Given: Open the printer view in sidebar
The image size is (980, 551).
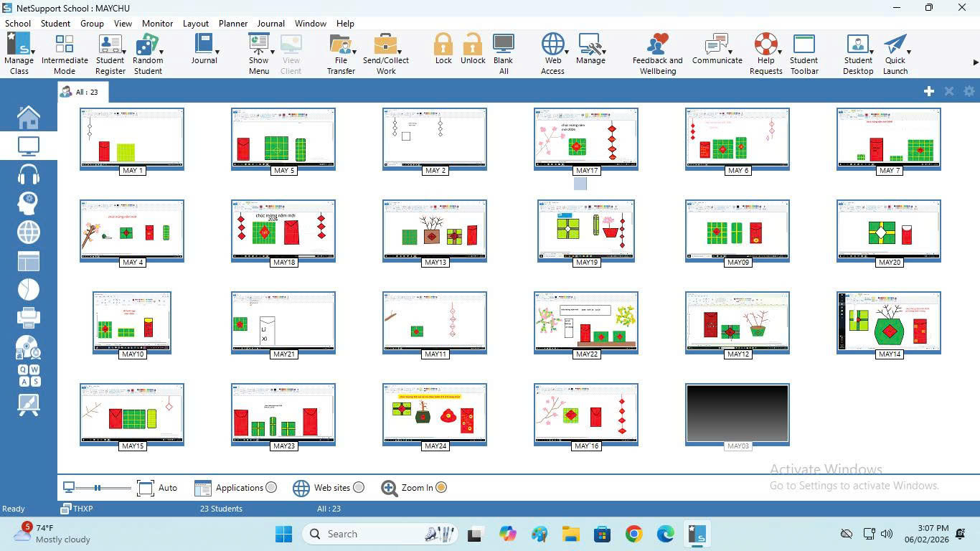Looking at the screenshot, I should point(29,316).
